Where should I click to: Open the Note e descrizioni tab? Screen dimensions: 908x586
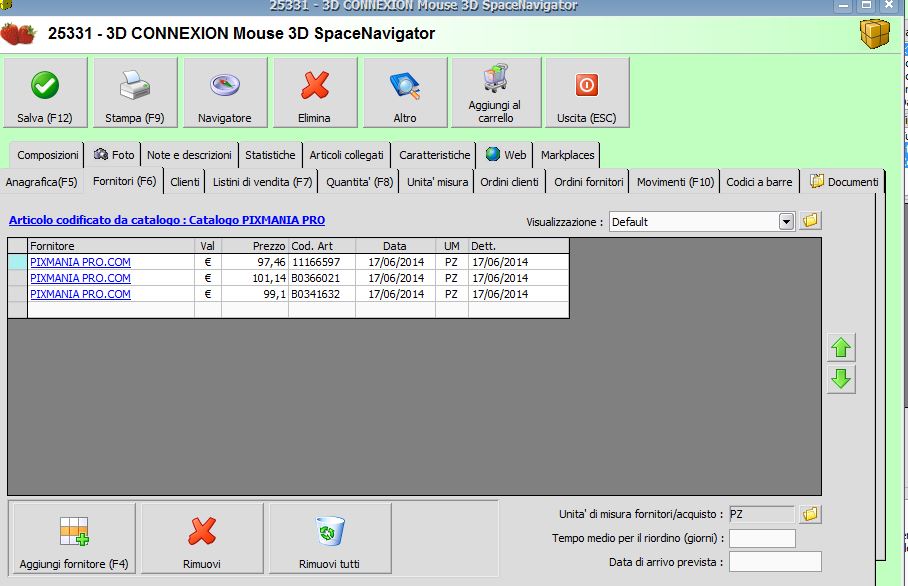pyautogui.click(x=189, y=155)
